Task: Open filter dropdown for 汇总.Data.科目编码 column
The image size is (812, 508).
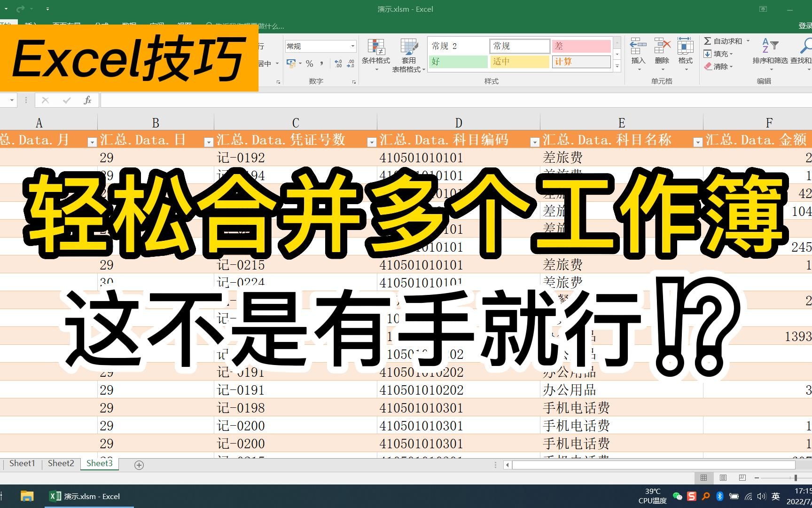Action: [535, 142]
